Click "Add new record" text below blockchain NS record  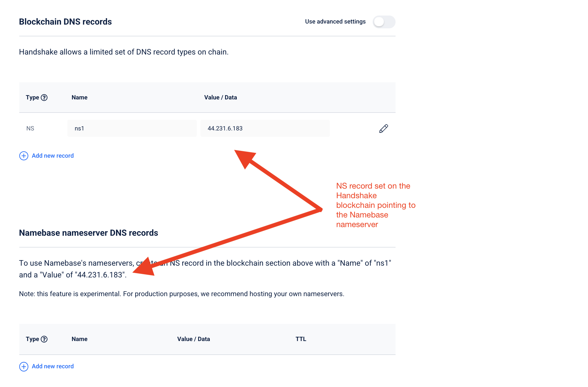pos(53,156)
